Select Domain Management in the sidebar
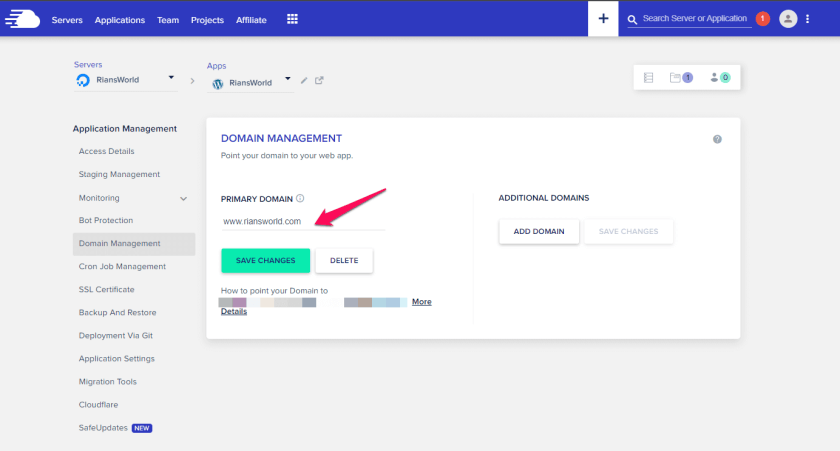This screenshot has width=840, height=451. pyautogui.click(x=134, y=244)
